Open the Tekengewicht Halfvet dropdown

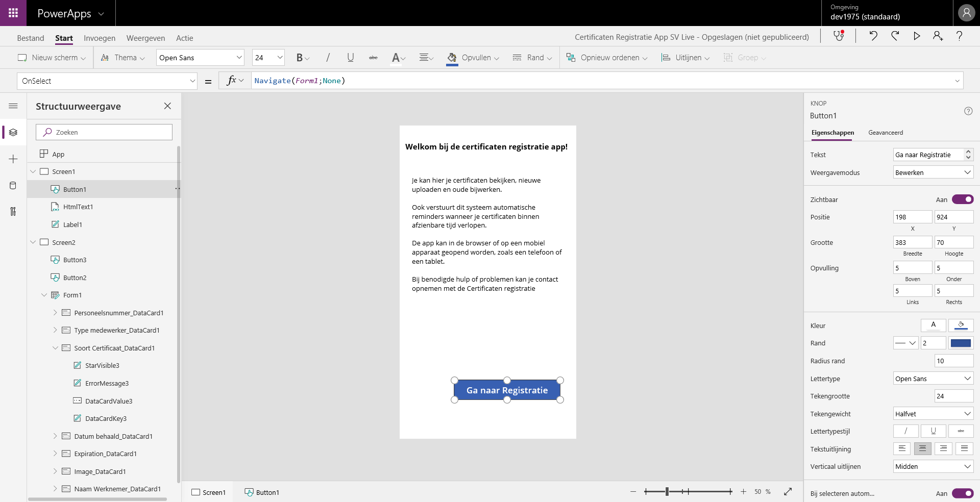pyautogui.click(x=934, y=414)
